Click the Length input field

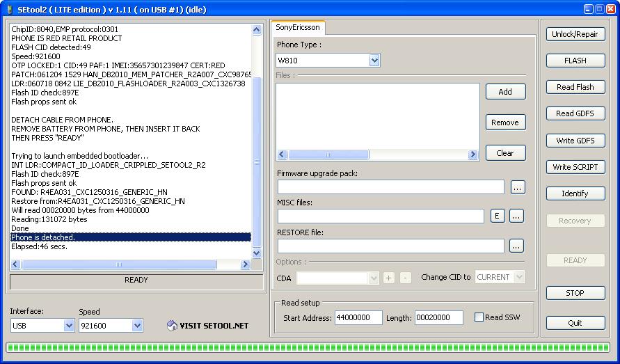(439, 317)
